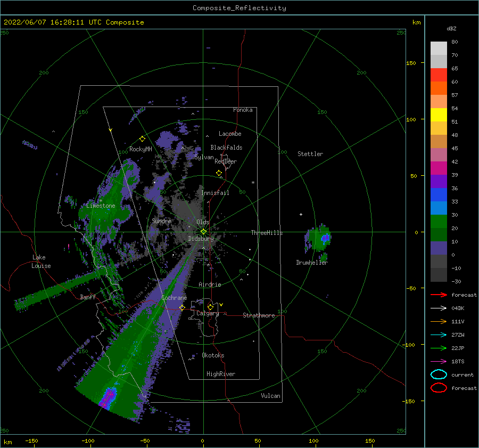This screenshot has width=479, height=448.
Task: Click the ThreeHills city label
Action: point(267,233)
